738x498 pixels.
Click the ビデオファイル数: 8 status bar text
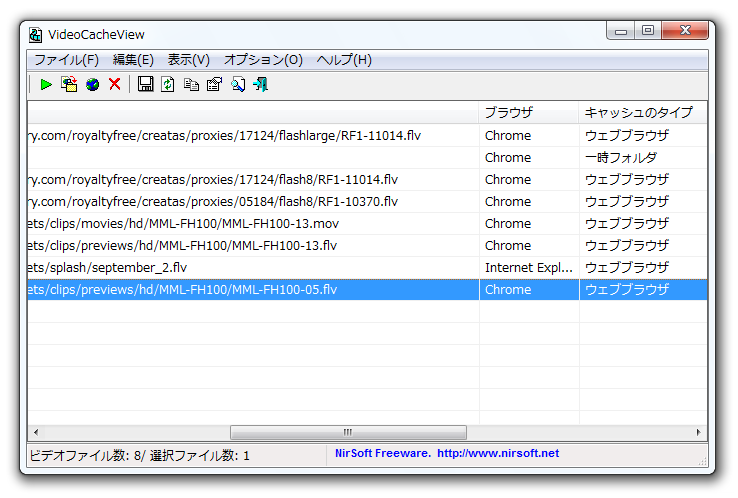[86, 456]
